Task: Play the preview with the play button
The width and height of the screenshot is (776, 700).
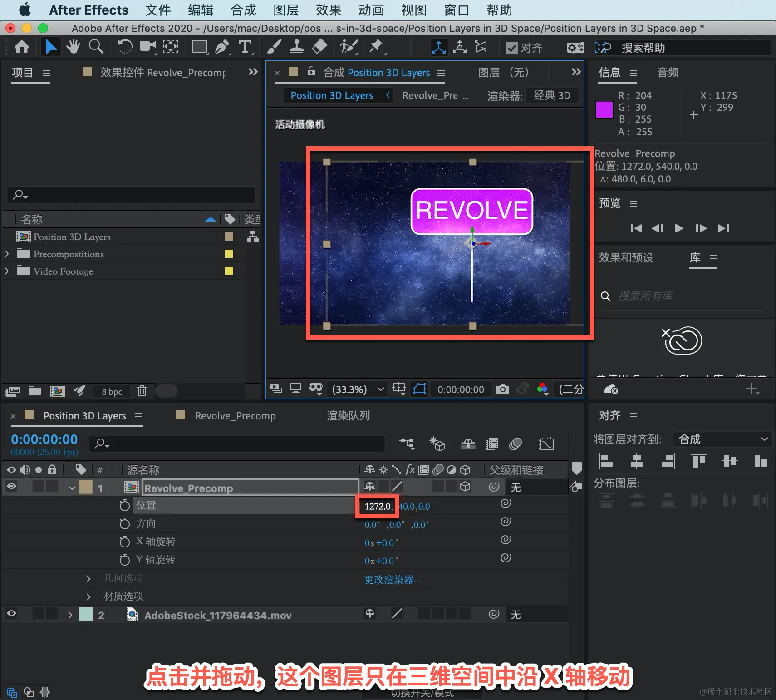Action: pyautogui.click(x=679, y=228)
